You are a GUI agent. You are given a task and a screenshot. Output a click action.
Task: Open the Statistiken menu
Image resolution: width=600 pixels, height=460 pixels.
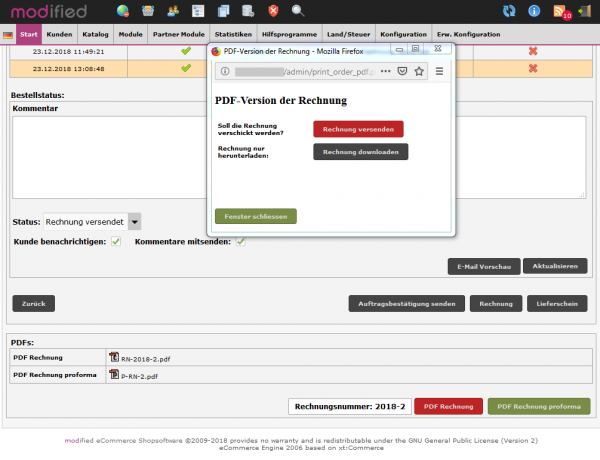(233, 34)
